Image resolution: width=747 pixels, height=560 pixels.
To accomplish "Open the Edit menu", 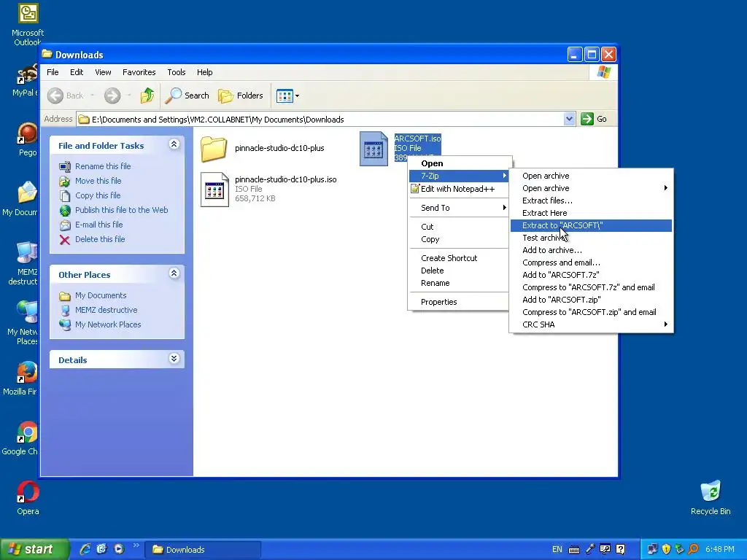I will (76, 72).
